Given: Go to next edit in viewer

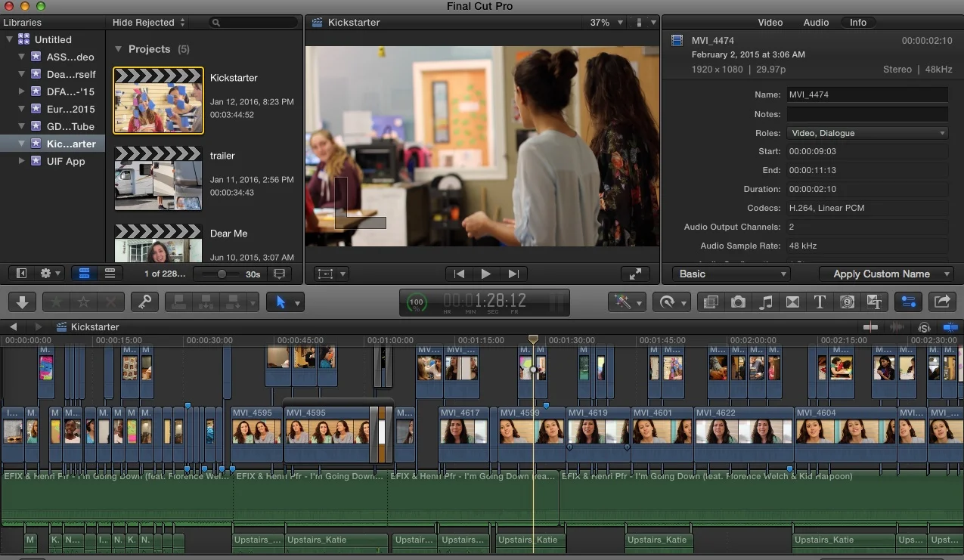Looking at the screenshot, I should click(513, 274).
